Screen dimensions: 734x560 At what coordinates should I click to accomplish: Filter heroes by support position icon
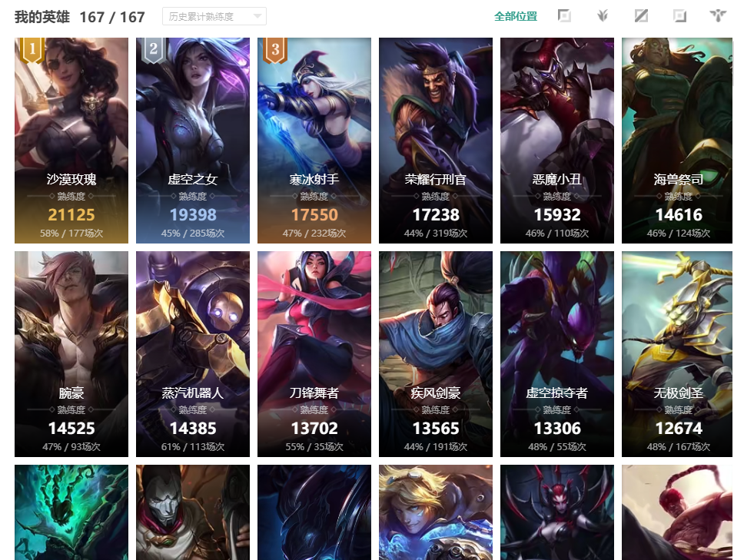pyautogui.click(x=718, y=16)
